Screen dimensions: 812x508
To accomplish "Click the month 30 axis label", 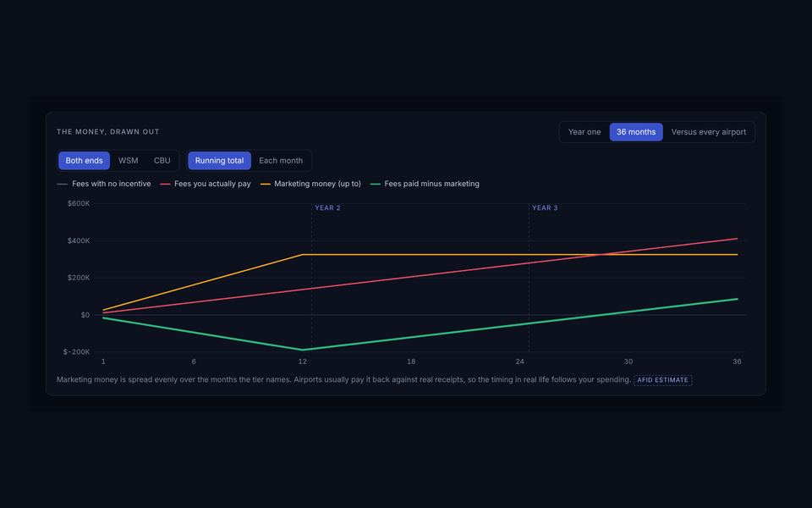I will [x=628, y=362].
